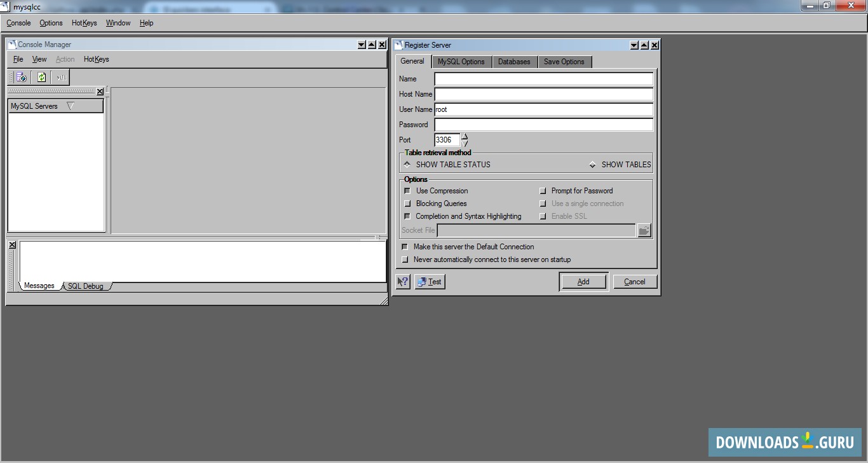Click the User Name field containing root
The height and width of the screenshot is (463, 868).
(544, 109)
